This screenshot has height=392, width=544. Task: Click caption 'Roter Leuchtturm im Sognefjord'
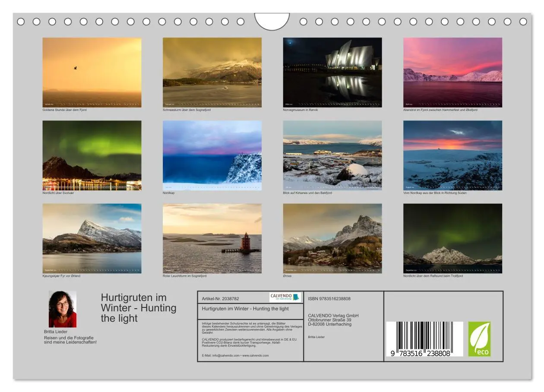[x=185, y=276]
